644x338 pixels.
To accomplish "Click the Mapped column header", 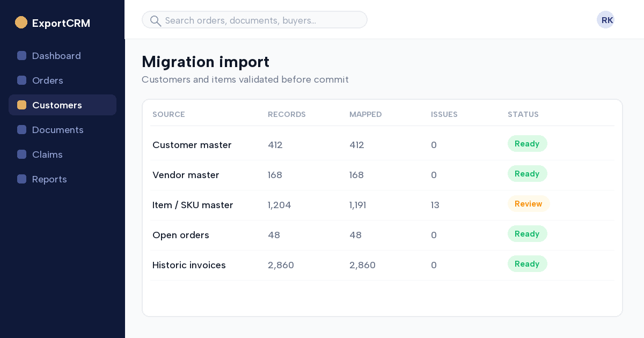I will (x=365, y=114).
